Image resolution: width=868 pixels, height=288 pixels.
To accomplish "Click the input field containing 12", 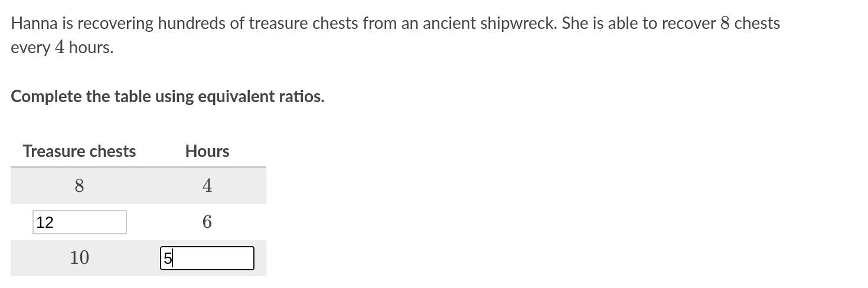I will (79, 222).
